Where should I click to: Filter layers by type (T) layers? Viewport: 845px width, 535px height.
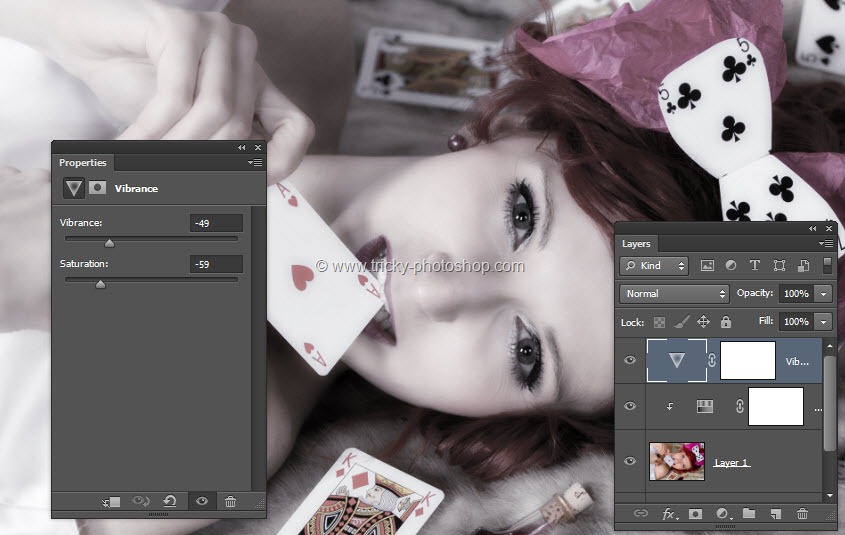[755, 266]
